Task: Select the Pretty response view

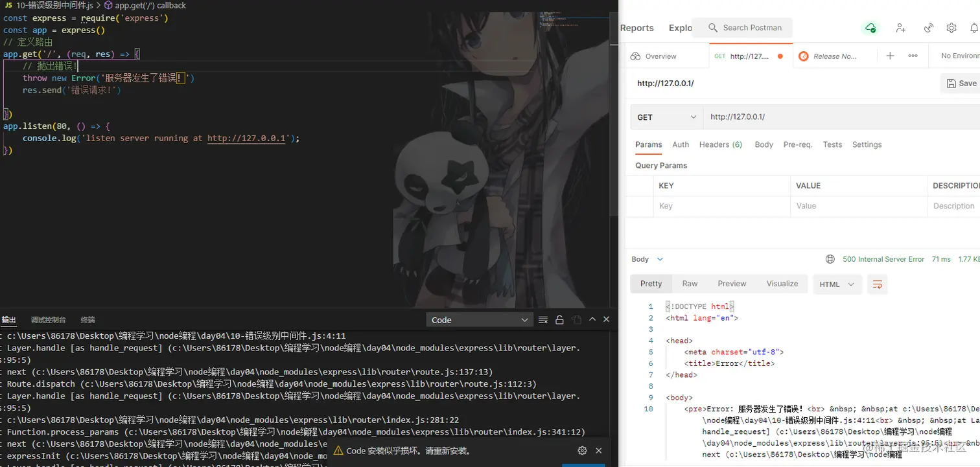Action: [x=651, y=284]
